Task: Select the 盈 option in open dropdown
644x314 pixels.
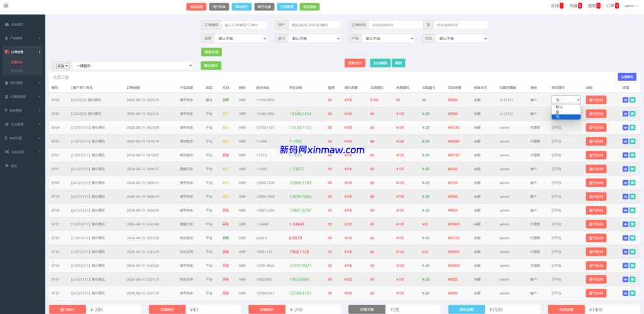Action: [x=558, y=112]
